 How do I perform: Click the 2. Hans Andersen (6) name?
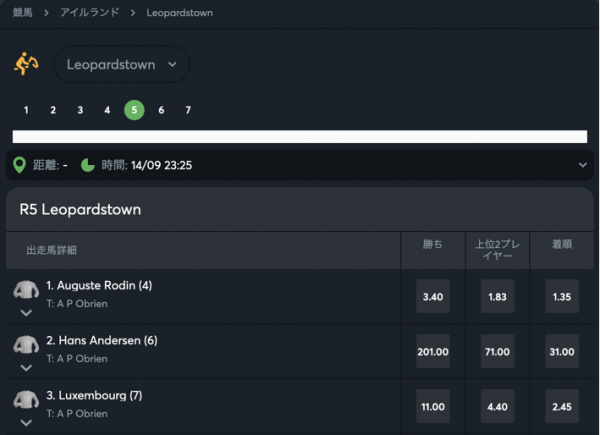102,340
